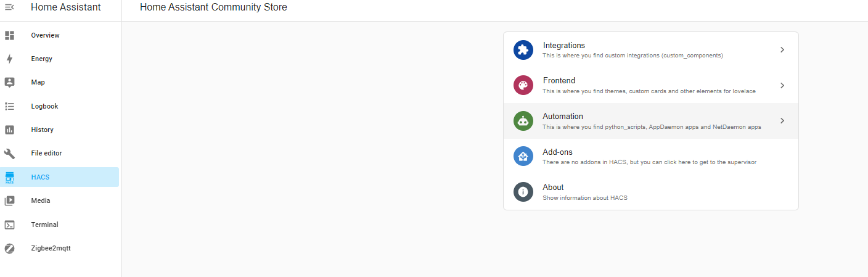This screenshot has width=868, height=277.
Task: Click the Zigbee2mqtt circular icon
Action: click(9, 248)
